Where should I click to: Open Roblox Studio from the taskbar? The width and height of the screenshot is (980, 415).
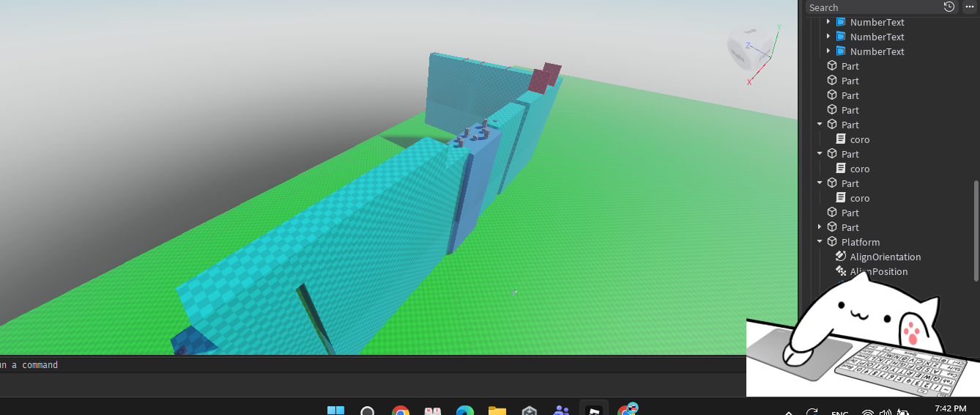point(594,411)
